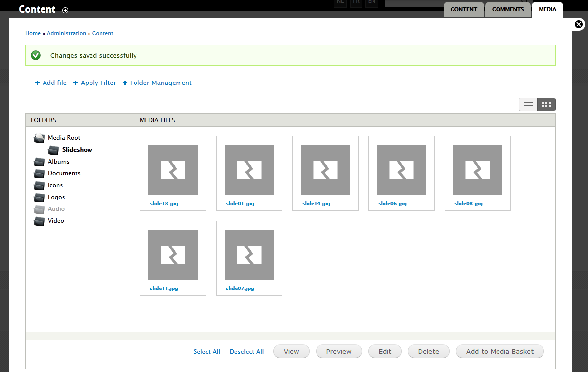
Task: Go to Home breadcrumb link
Action: (33, 33)
